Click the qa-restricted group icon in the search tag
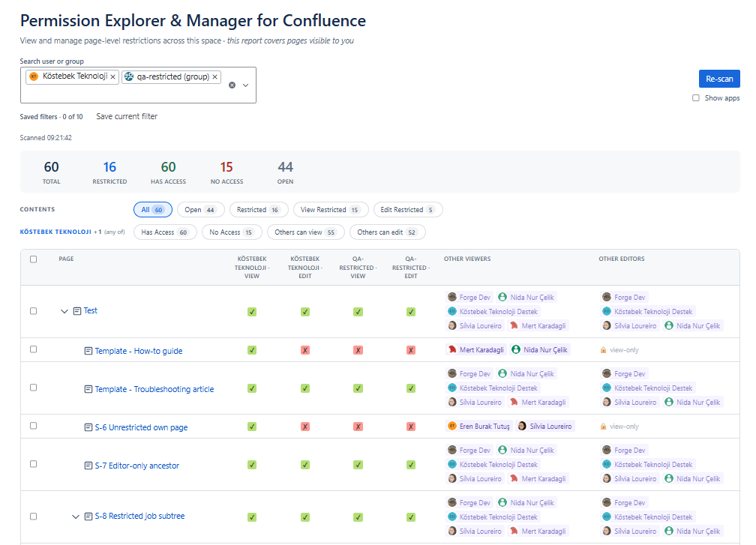 click(129, 76)
